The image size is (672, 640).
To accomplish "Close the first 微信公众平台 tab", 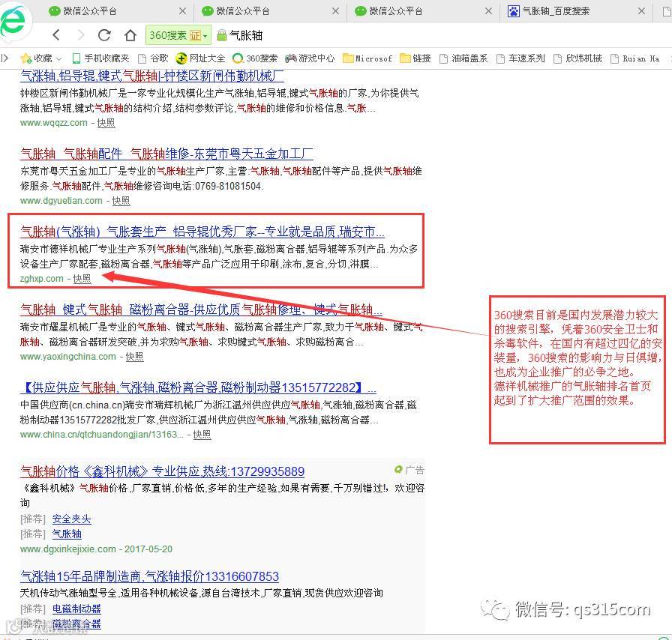I will coord(182,11).
